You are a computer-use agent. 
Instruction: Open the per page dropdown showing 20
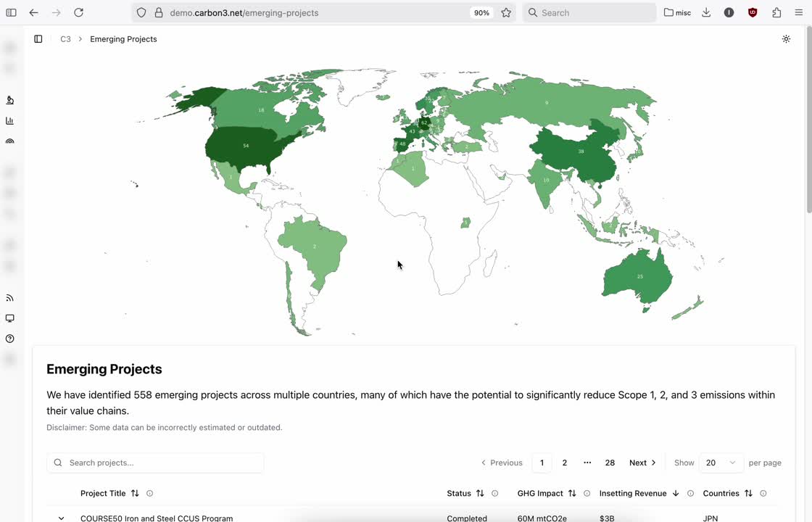[x=721, y=463]
